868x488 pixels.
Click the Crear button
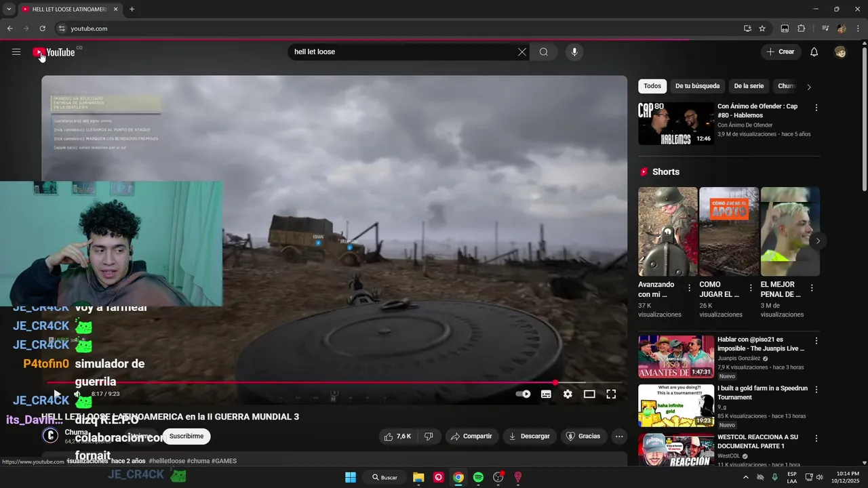pyautogui.click(x=780, y=52)
